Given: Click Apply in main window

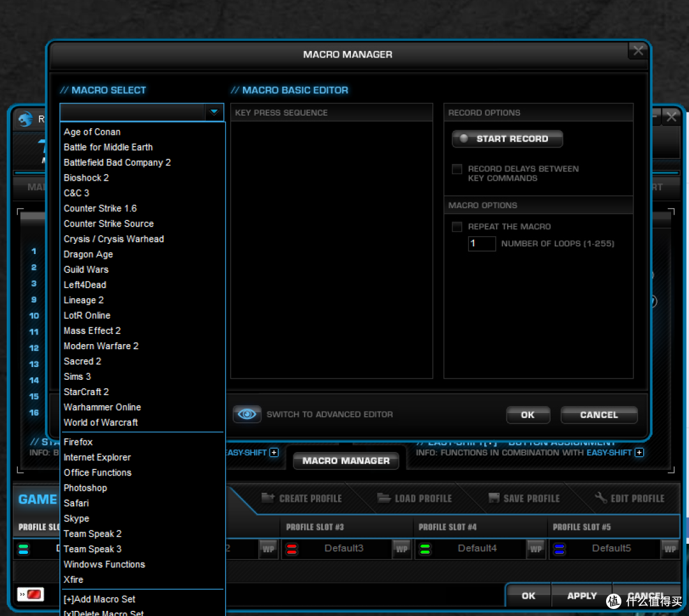Looking at the screenshot, I should point(582,596).
